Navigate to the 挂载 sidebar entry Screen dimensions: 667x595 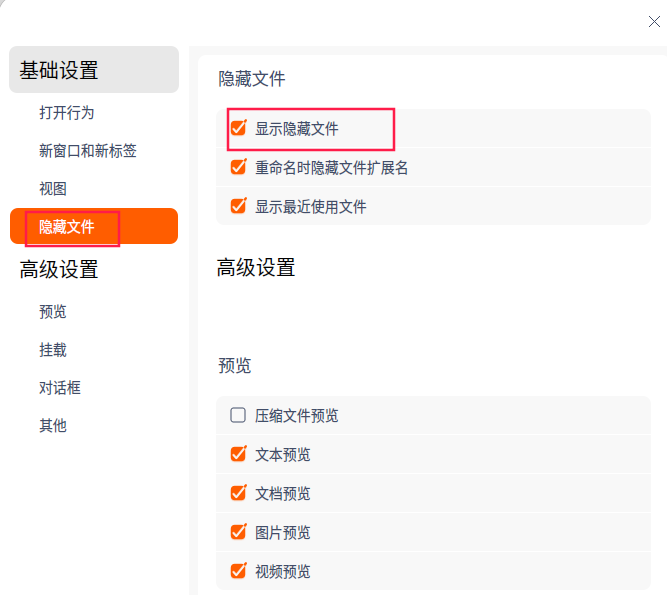click(x=53, y=350)
